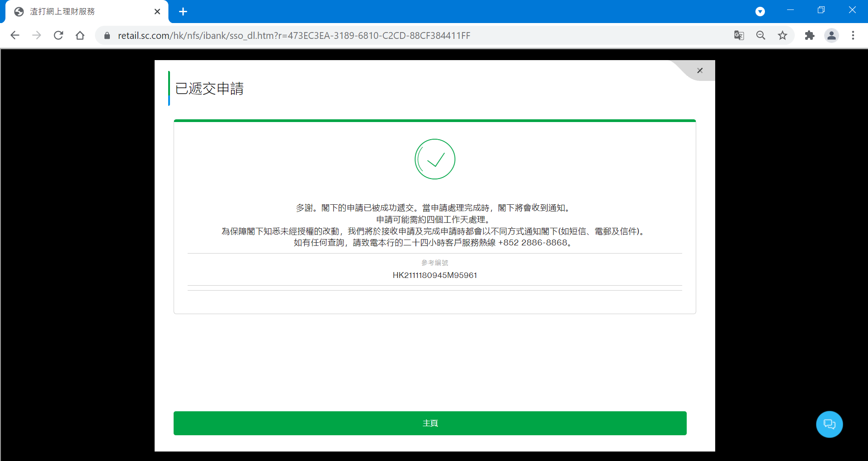Click the Home icon in the toolbar
The height and width of the screenshot is (461, 868).
(80, 35)
